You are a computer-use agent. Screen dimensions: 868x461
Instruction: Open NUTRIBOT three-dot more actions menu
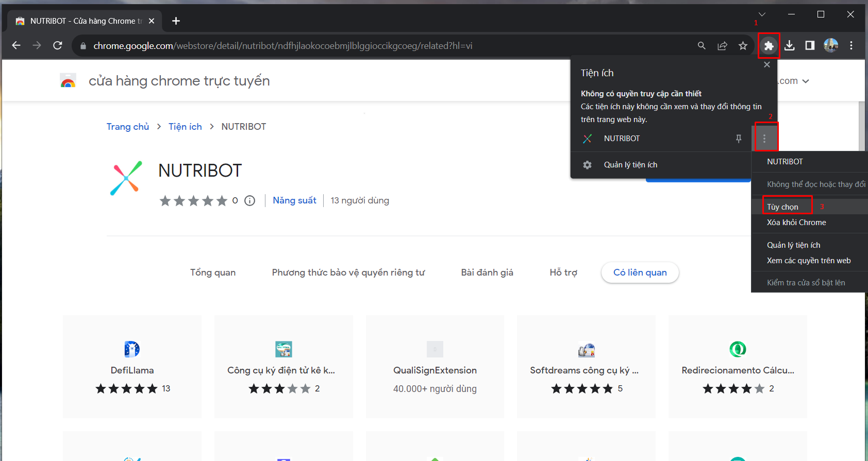click(764, 139)
